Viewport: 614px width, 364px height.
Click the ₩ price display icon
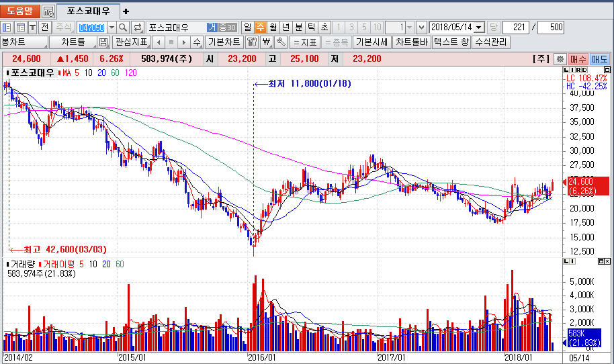point(266,42)
